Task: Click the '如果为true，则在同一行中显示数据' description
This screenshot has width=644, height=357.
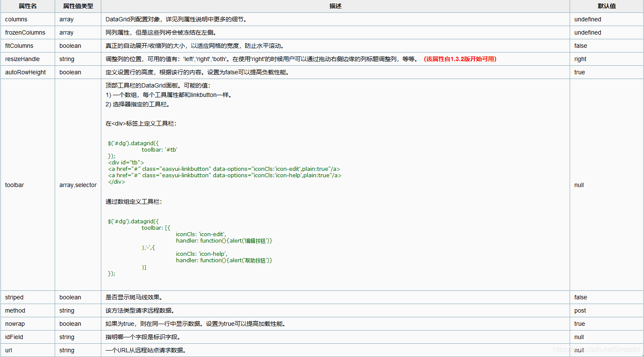Action: tap(195, 324)
